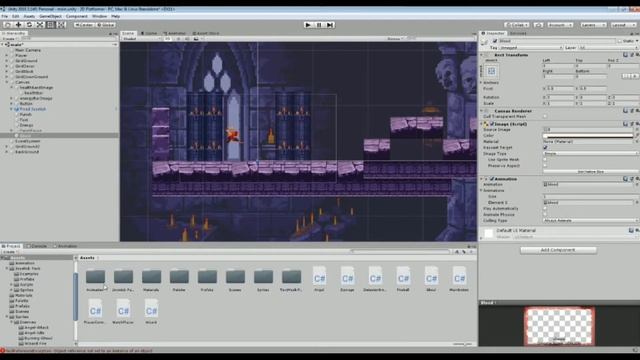640x360 pixels.
Task: Switch to the Animation tab in the bottom panel
Action: point(65,246)
